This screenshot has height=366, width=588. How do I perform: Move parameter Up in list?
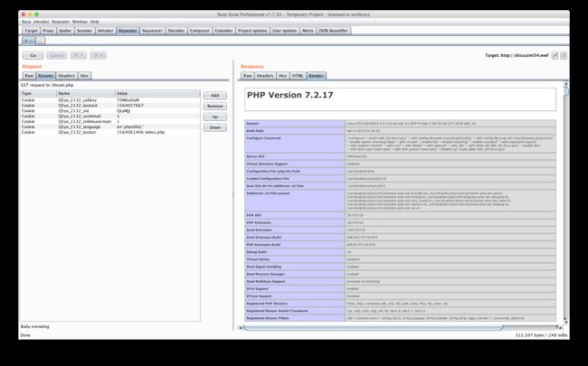pos(215,117)
